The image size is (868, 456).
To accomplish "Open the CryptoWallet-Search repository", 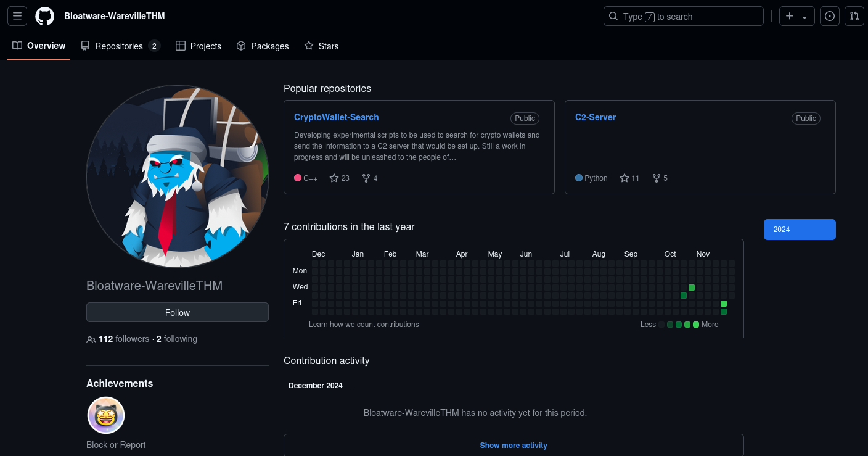I will tap(337, 117).
